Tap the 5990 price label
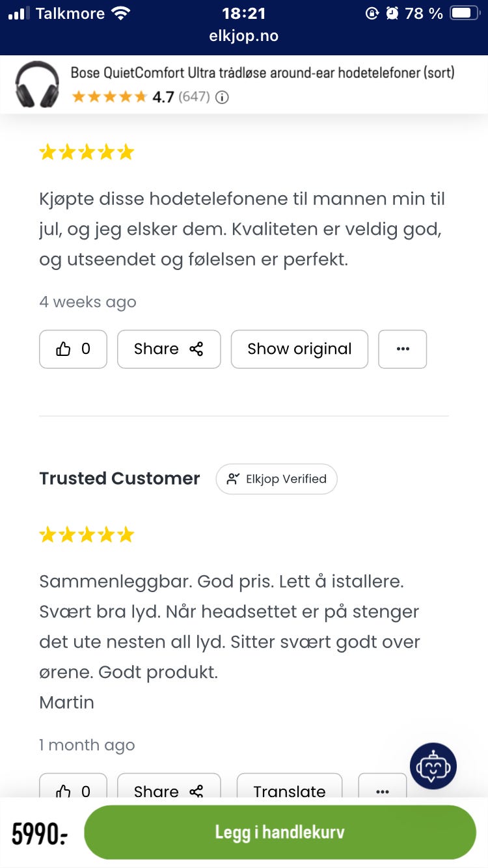 tap(40, 834)
